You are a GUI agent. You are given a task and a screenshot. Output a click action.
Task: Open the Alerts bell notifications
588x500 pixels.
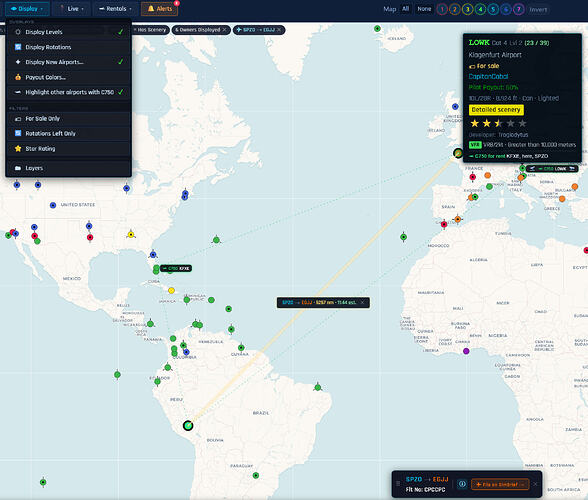point(159,9)
